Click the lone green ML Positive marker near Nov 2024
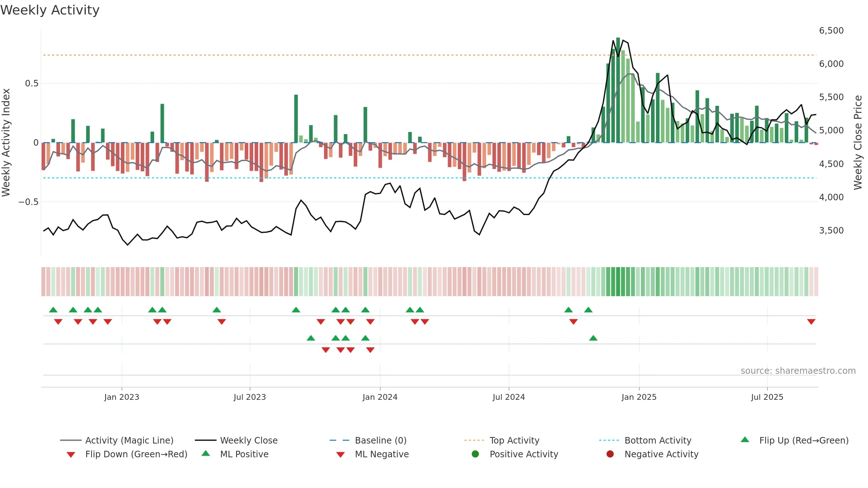The image size is (868, 488). coord(593,338)
